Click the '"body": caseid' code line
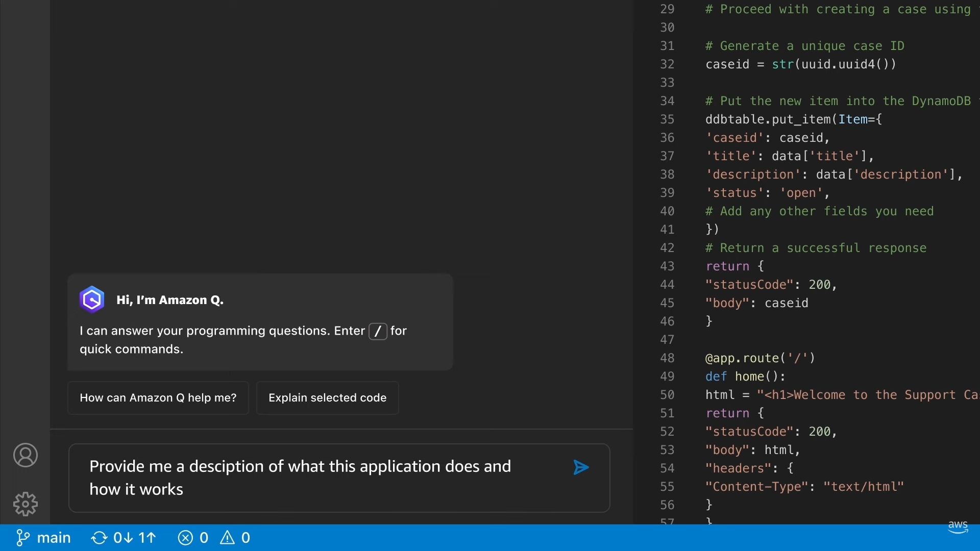 [757, 303]
